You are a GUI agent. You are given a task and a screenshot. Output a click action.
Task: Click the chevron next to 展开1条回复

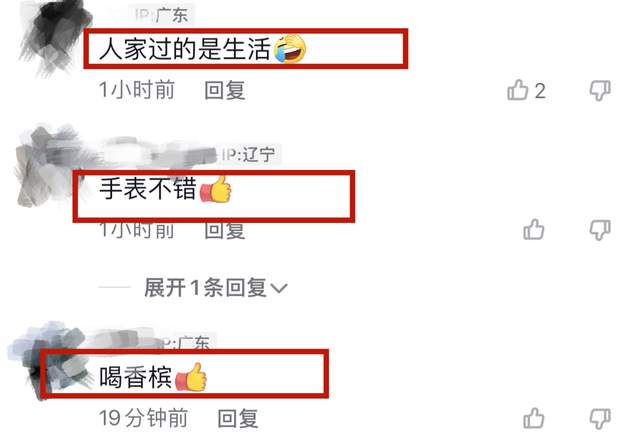pyautogui.click(x=279, y=289)
